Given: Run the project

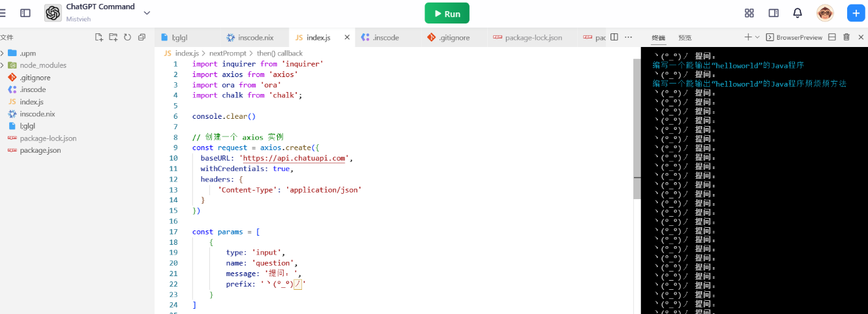Looking at the screenshot, I should (447, 14).
